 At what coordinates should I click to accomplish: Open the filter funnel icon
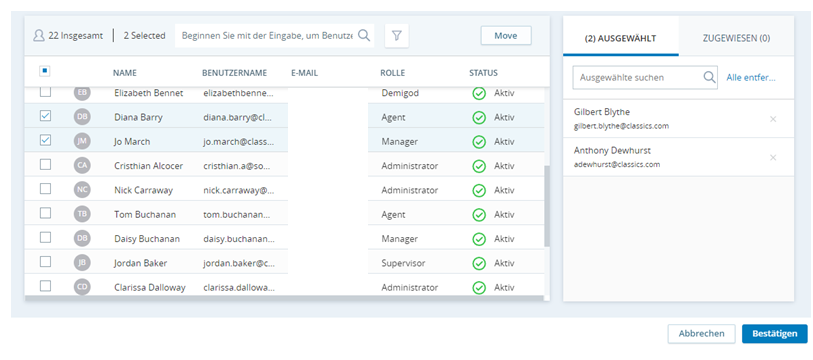coord(397,36)
